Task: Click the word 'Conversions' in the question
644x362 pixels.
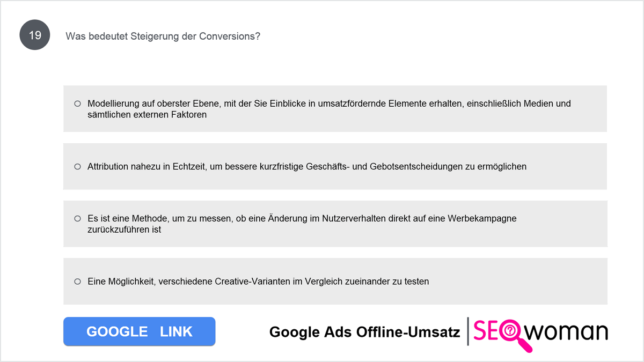Action: click(230, 36)
